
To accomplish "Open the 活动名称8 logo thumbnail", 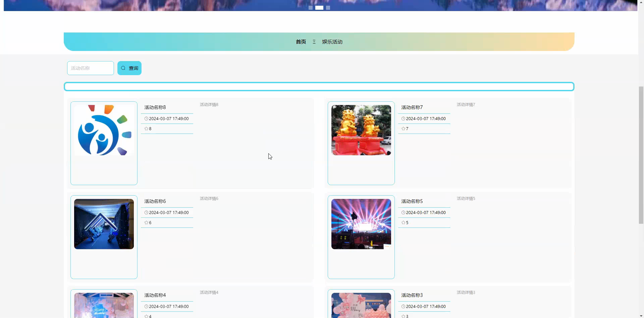I will pyautogui.click(x=104, y=130).
